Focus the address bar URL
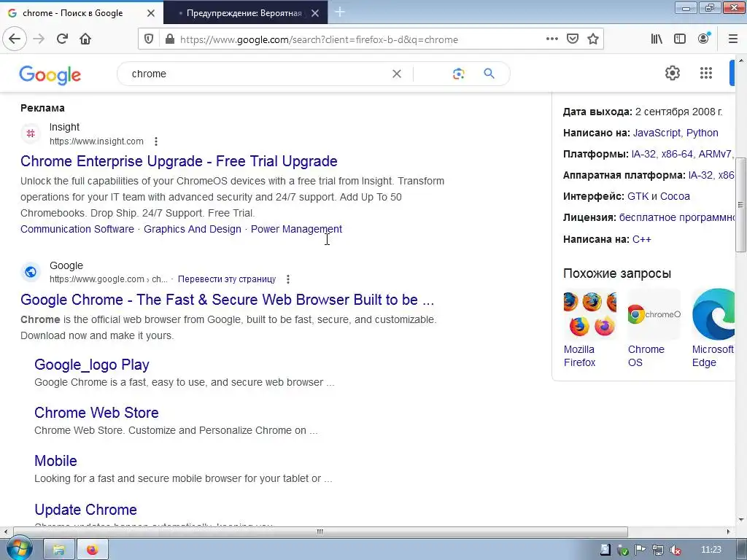This screenshot has width=747, height=560. click(320, 39)
